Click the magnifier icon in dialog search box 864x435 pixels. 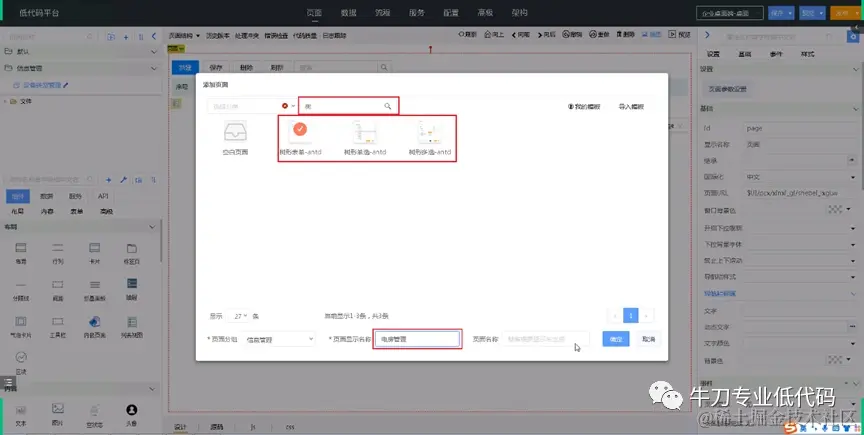click(x=387, y=106)
